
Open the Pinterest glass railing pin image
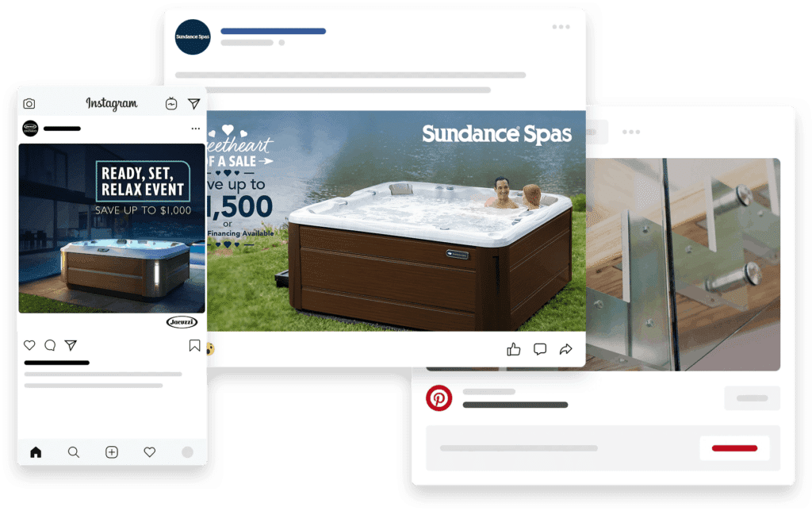(x=683, y=264)
